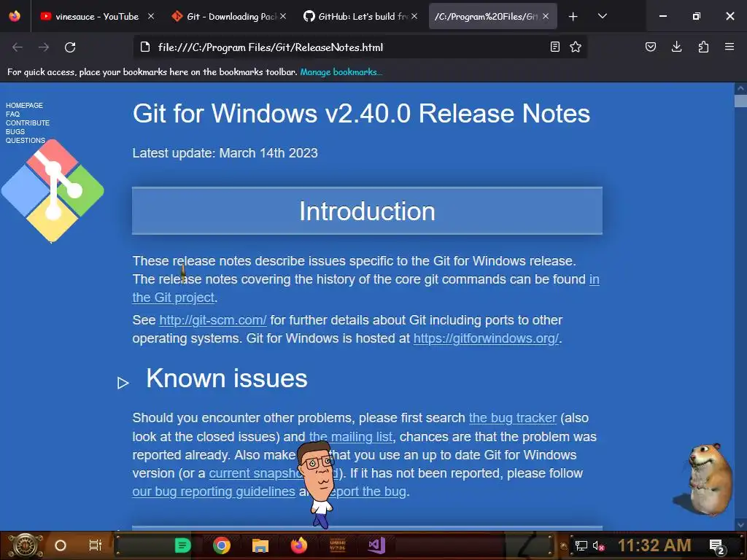Image resolution: width=747 pixels, height=560 pixels.
Task: Open a new tab with plus icon
Action: (573, 17)
